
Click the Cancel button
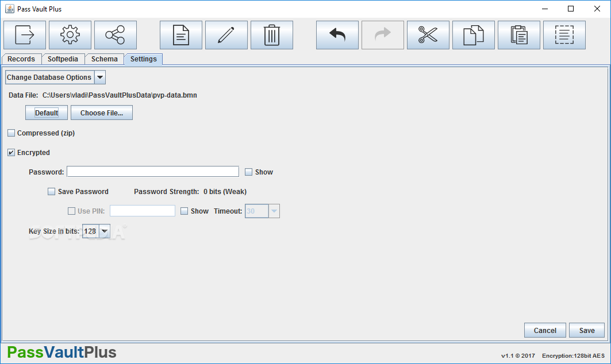545,331
